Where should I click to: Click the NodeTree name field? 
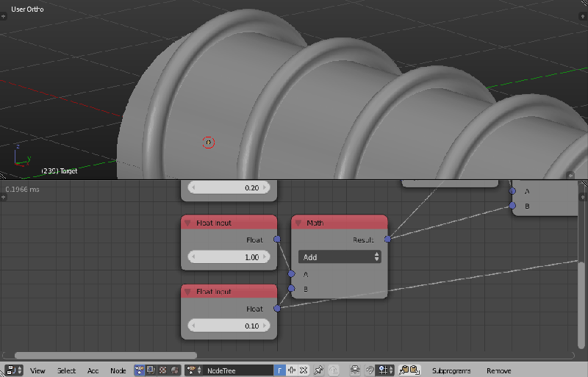pyautogui.click(x=238, y=370)
